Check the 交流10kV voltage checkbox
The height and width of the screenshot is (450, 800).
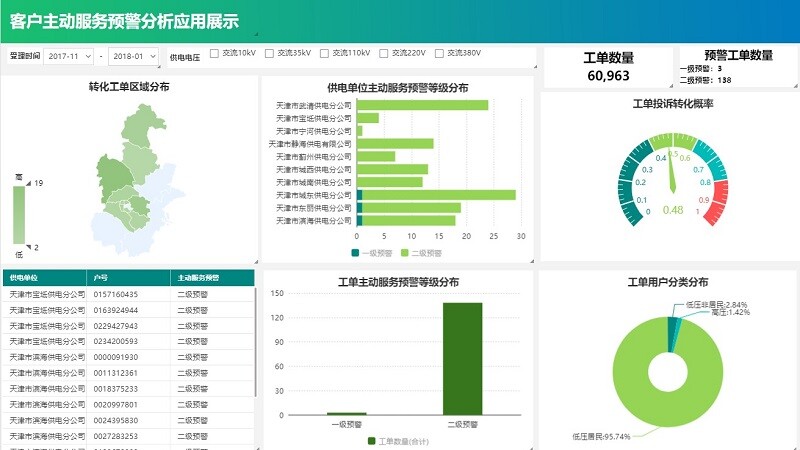pos(214,54)
